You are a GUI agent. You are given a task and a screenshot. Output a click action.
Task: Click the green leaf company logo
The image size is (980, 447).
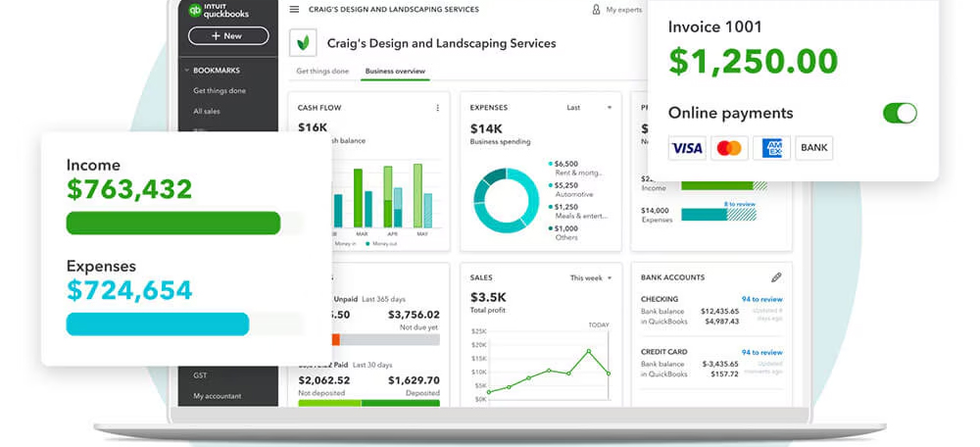click(x=303, y=42)
